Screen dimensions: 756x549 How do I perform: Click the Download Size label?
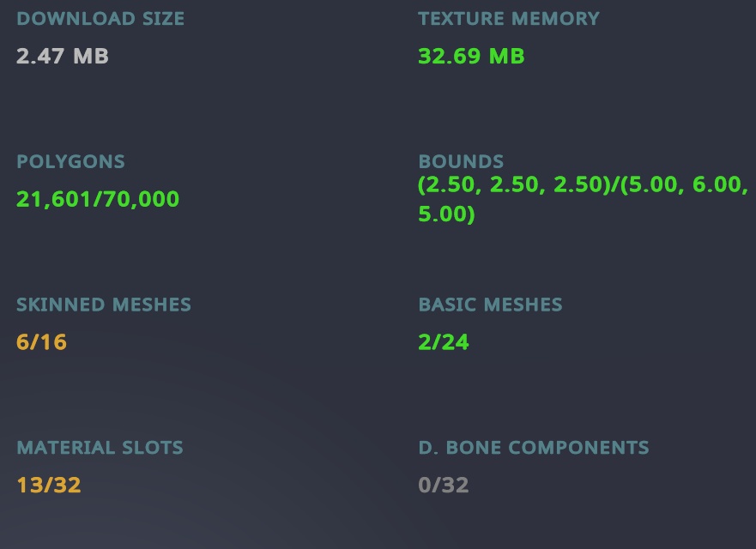point(100,18)
